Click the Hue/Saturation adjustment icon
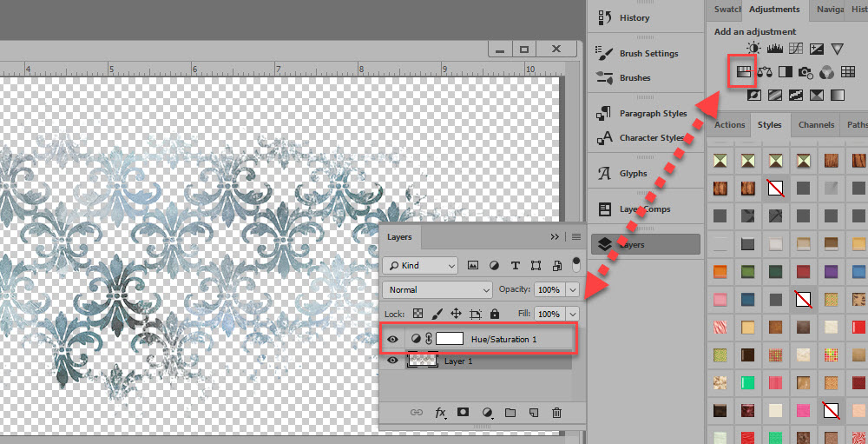This screenshot has height=444, width=868. click(743, 71)
